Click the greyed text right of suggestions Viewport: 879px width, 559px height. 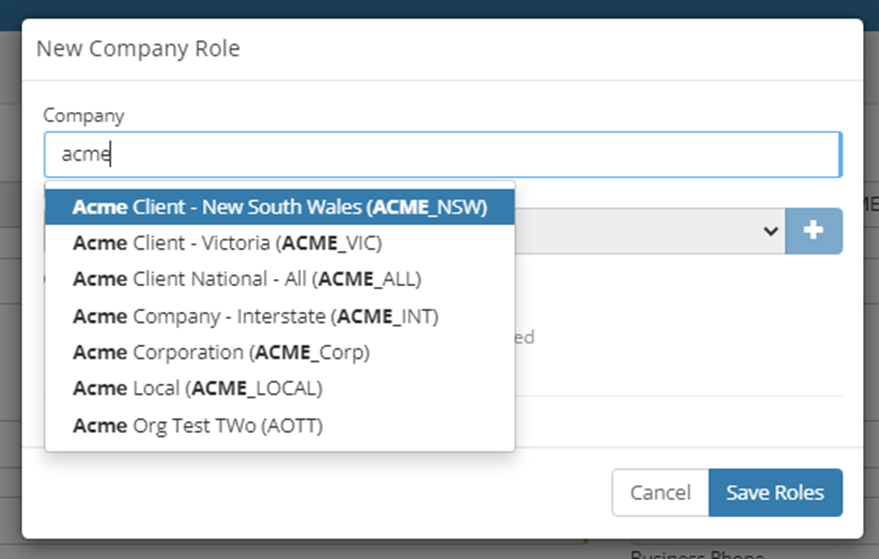tap(526, 338)
